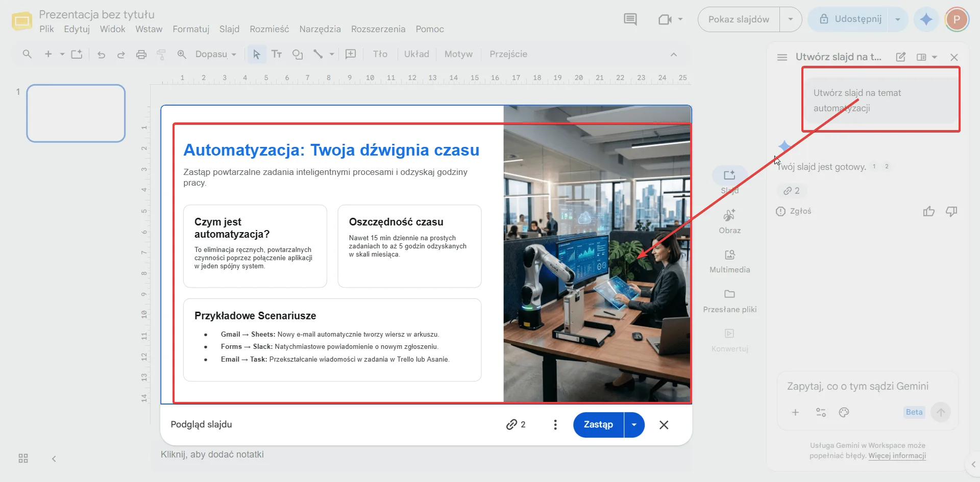Open slide preview three-dot menu
This screenshot has height=482, width=980.
click(555, 424)
